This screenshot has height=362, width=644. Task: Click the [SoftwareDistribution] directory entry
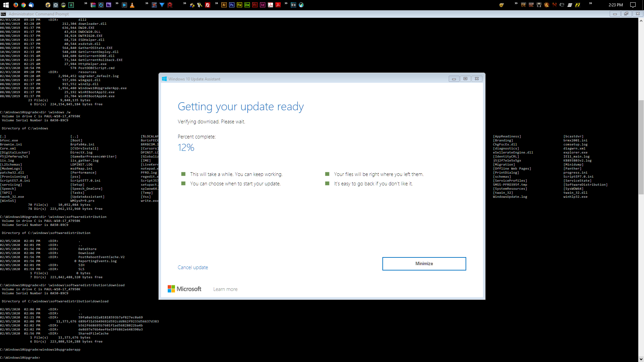coord(585,185)
